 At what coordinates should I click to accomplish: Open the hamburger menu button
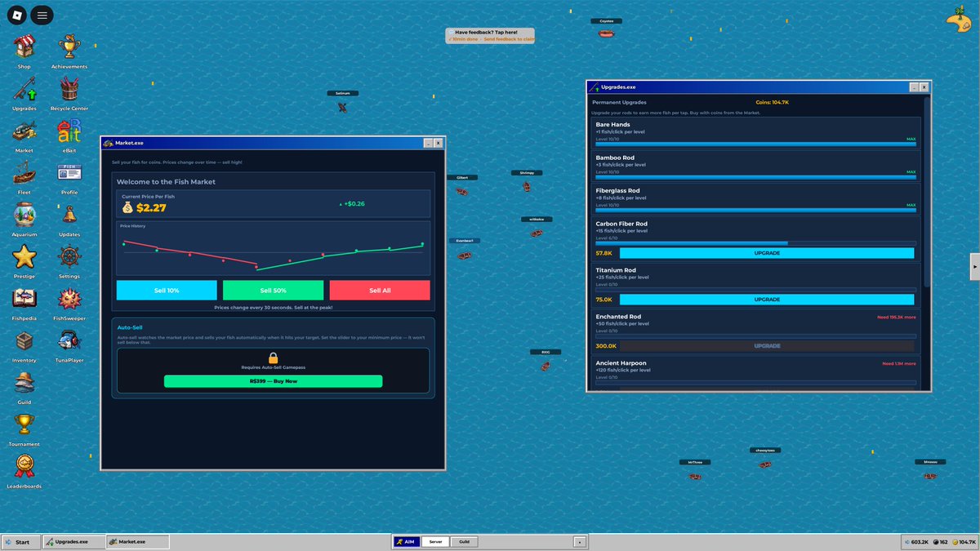tap(42, 15)
